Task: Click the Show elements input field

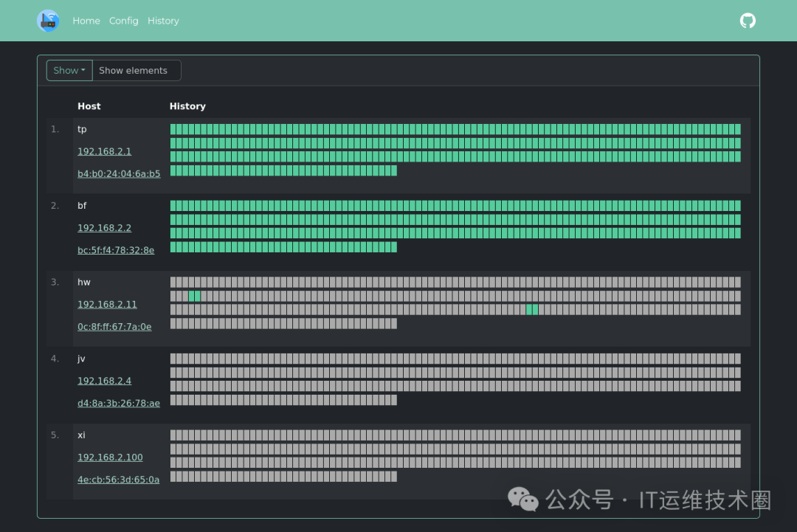Action: (137, 71)
